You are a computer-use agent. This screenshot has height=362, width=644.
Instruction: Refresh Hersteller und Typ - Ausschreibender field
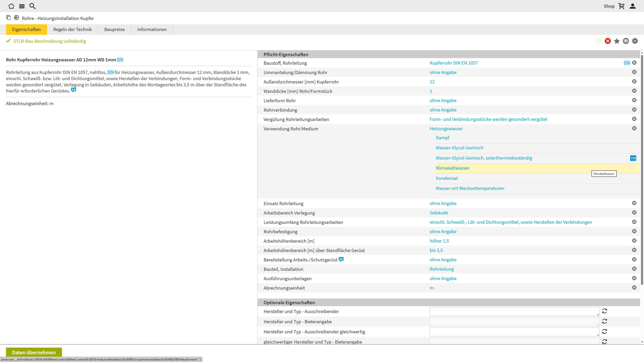(x=604, y=311)
